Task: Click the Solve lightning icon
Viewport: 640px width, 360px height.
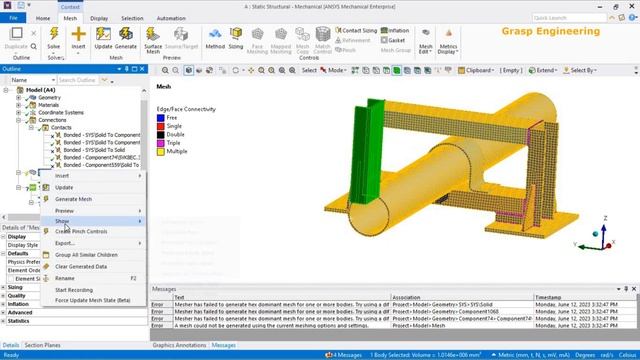Action: (x=53, y=34)
